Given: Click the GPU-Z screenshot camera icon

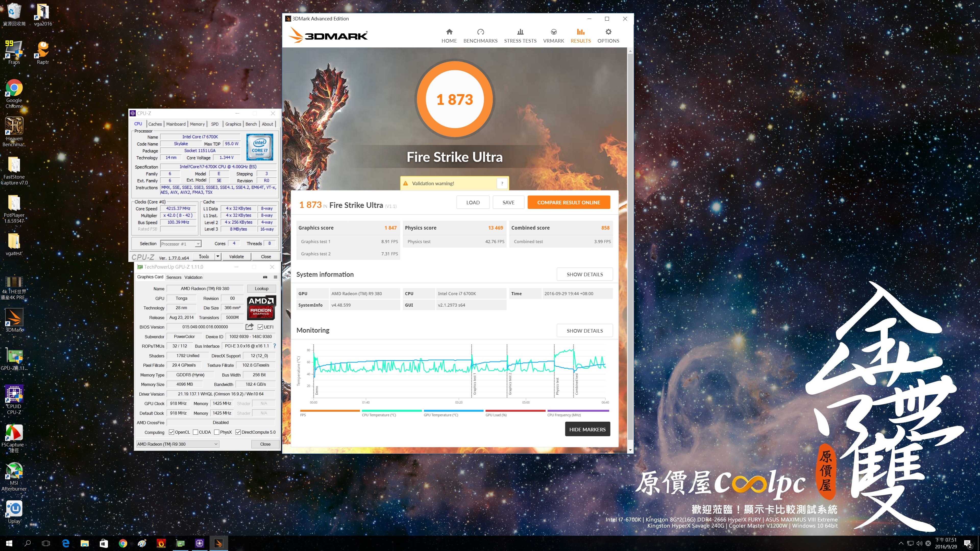Looking at the screenshot, I should pos(265,277).
